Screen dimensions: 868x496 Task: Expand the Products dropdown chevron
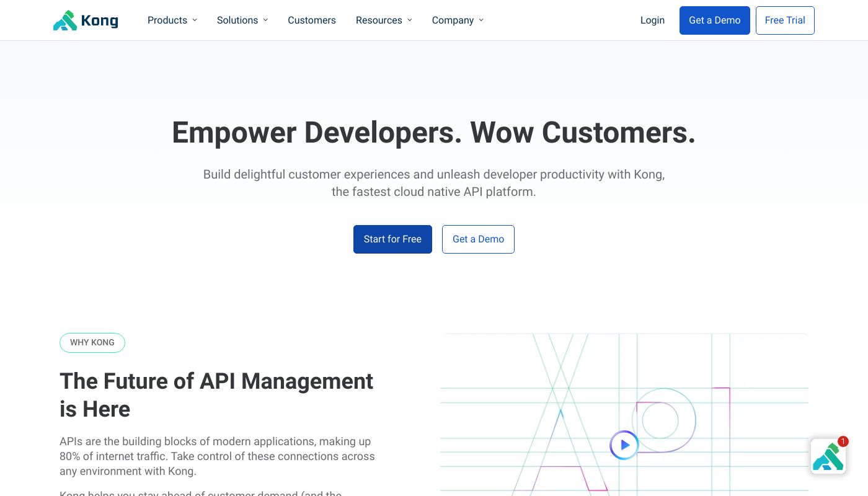[195, 20]
